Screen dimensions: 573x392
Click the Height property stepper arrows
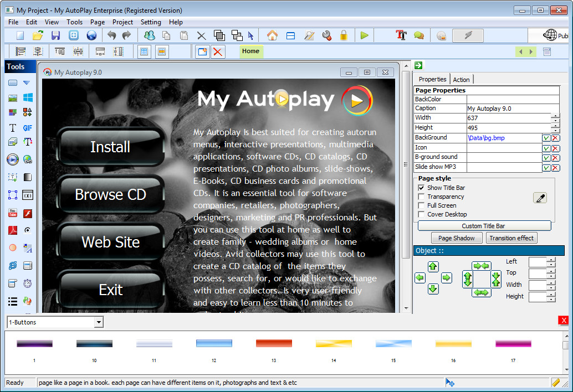coord(555,128)
